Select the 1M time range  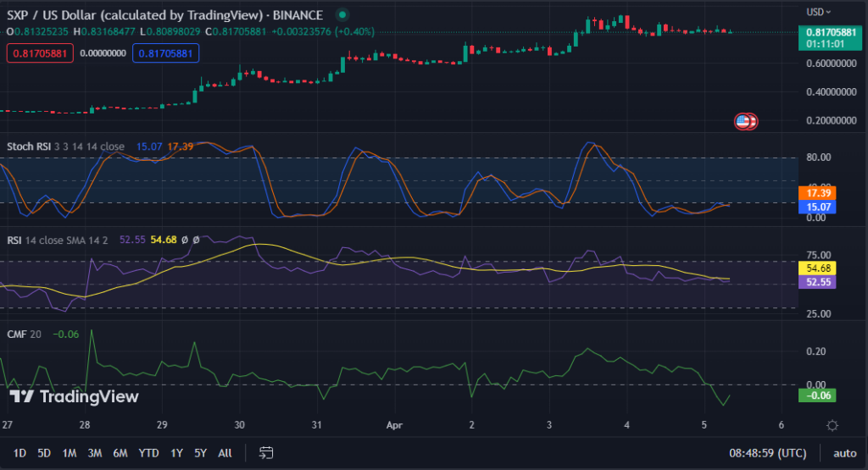(70, 453)
